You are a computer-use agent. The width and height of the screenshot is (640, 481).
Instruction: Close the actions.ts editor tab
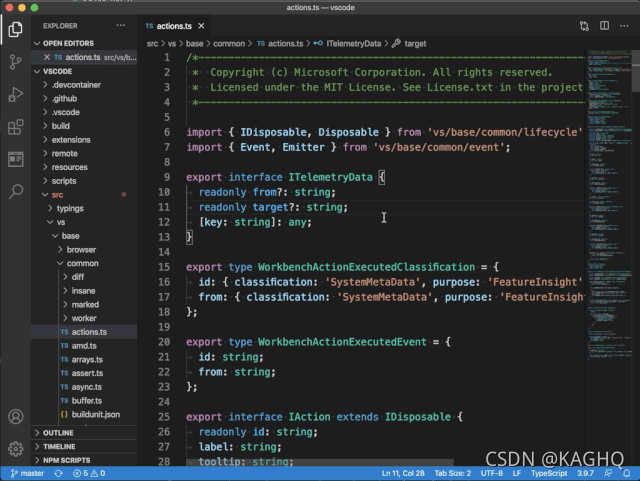[x=201, y=26]
